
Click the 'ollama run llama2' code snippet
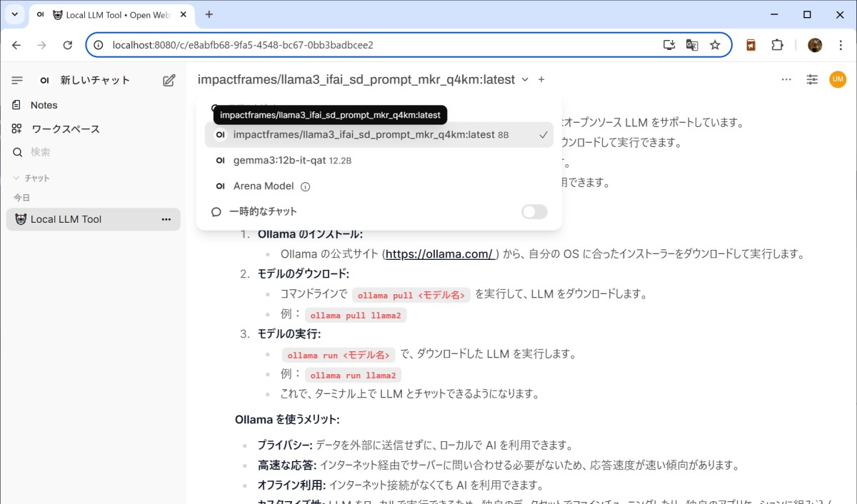(354, 376)
